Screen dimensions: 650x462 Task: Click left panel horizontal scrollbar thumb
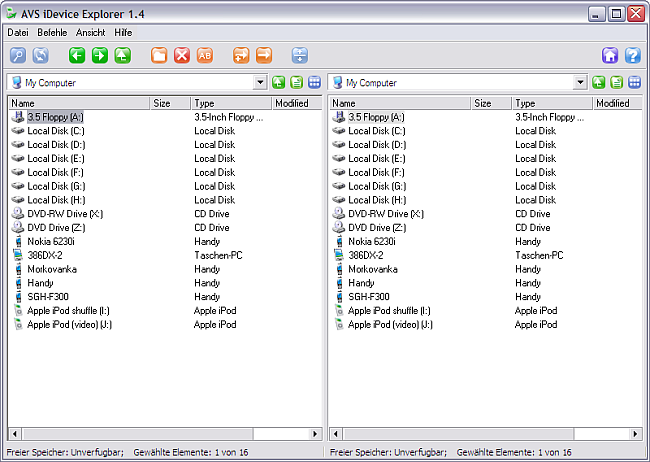[x=137, y=434]
